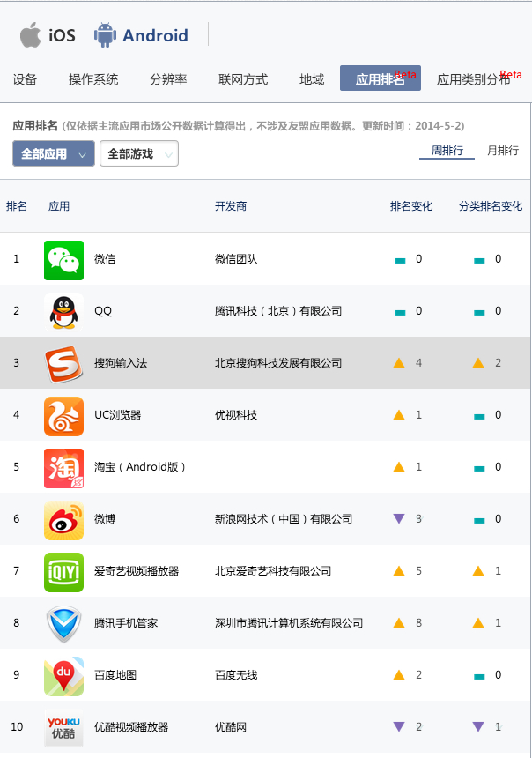Click the up arrow in 爱奇艺 category rank change
532x758 pixels.
click(478, 571)
